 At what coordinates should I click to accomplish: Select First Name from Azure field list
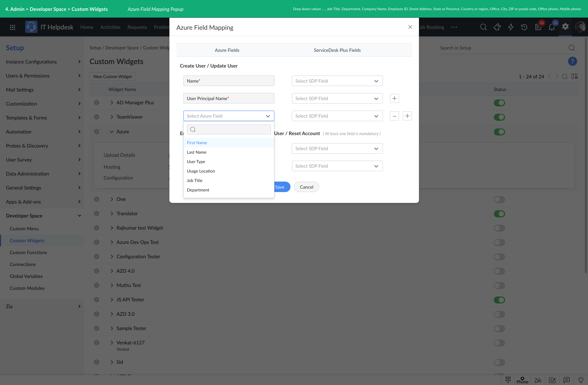click(229, 143)
